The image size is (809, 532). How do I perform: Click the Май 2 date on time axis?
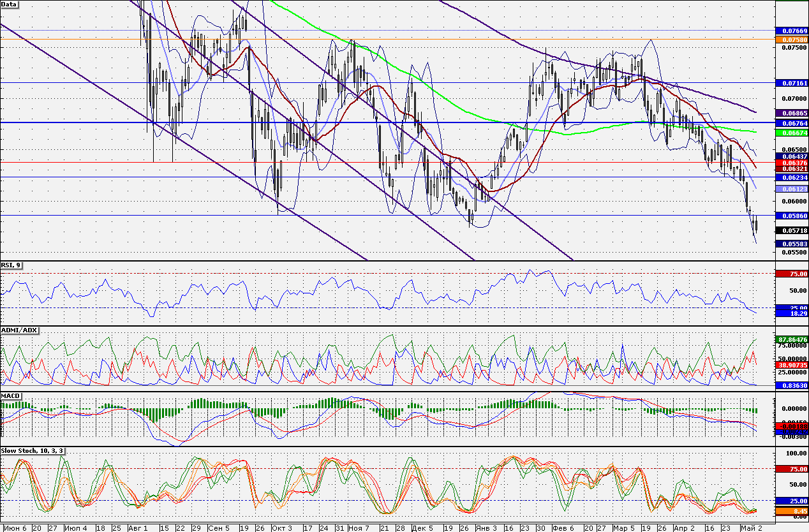pos(749,528)
